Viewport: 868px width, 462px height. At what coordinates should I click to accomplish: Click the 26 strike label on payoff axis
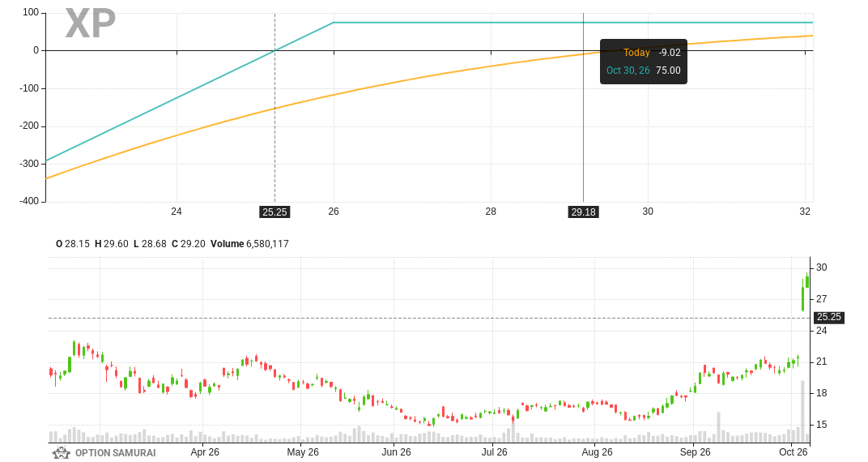pyautogui.click(x=334, y=211)
